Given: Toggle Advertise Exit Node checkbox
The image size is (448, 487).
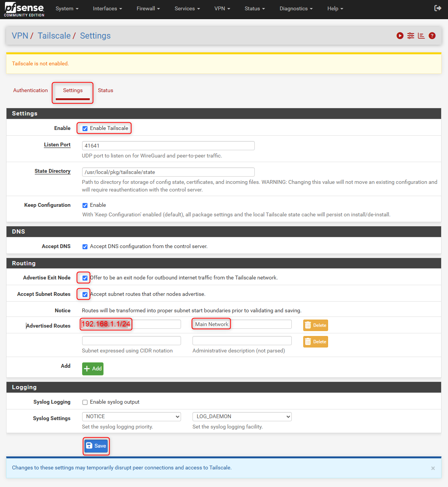Looking at the screenshot, I should pyautogui.click(x=85, y=278).
